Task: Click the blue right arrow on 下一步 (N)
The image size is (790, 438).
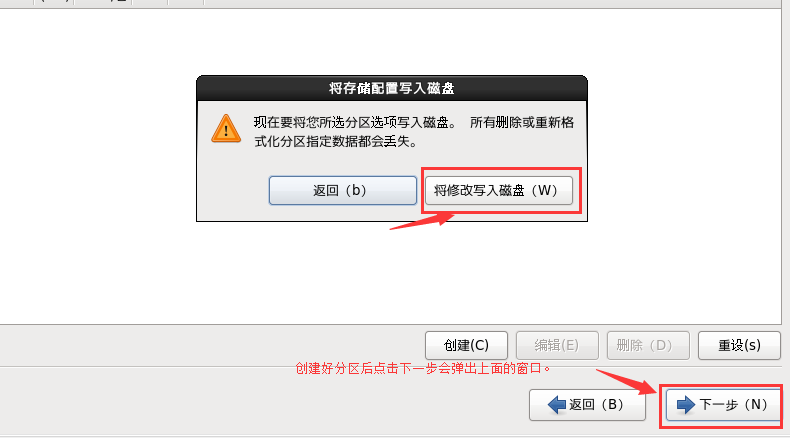Action: pyautogui.click(x=686, y=404)
